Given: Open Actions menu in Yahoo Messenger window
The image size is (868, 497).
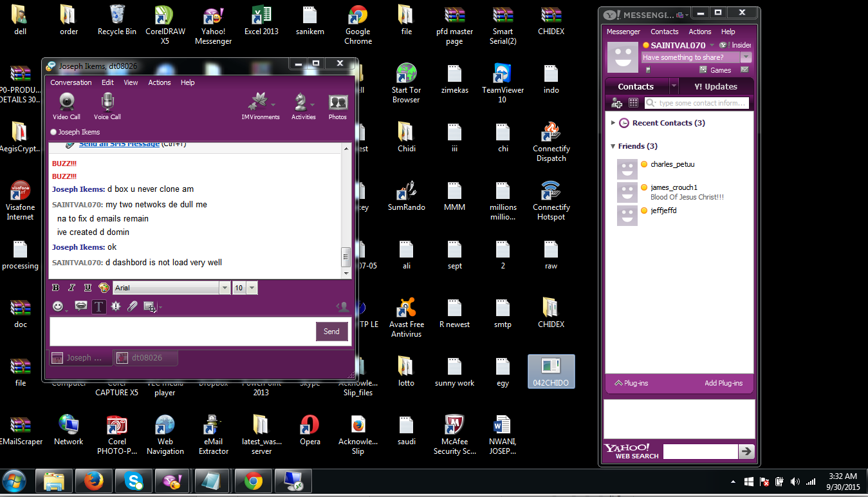Looking at the screenshot, I should [700, 32].
